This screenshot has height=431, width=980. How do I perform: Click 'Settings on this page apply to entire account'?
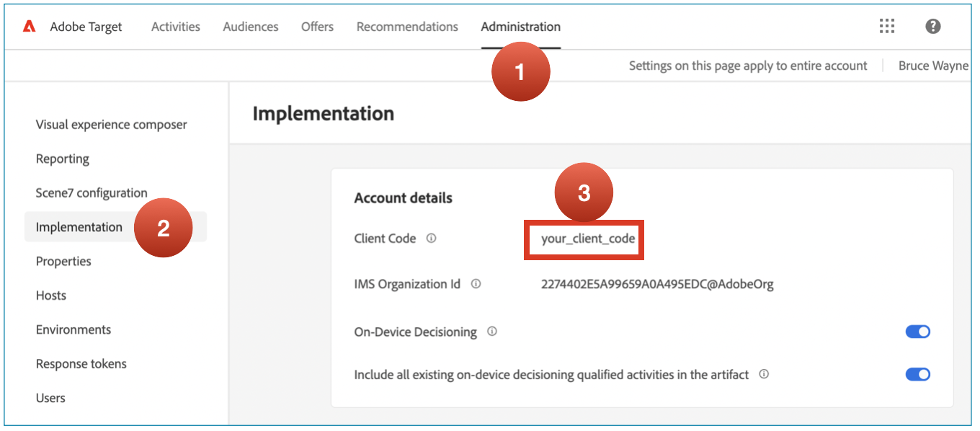(x=748, y=66)
